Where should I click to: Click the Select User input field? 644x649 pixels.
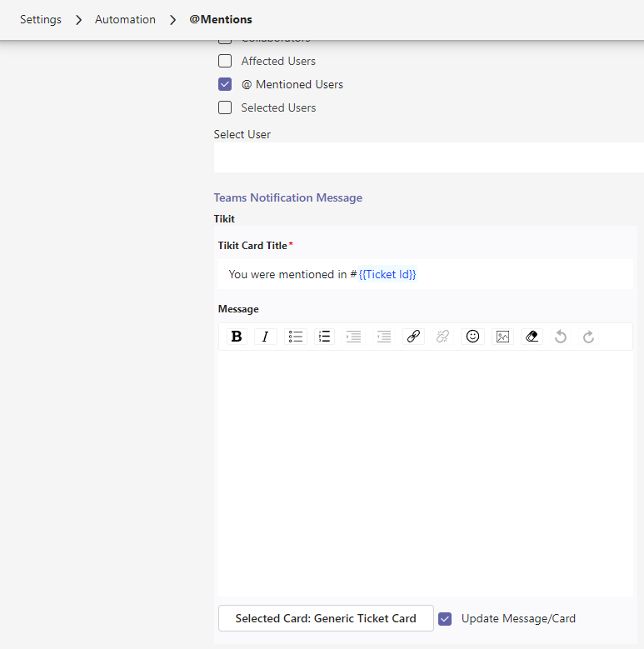[429, 157]
